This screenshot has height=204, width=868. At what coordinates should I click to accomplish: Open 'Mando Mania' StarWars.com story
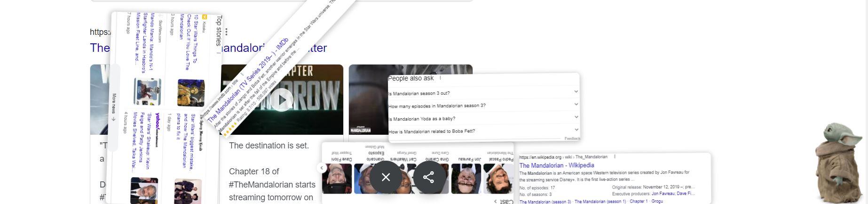pos(144,42)
